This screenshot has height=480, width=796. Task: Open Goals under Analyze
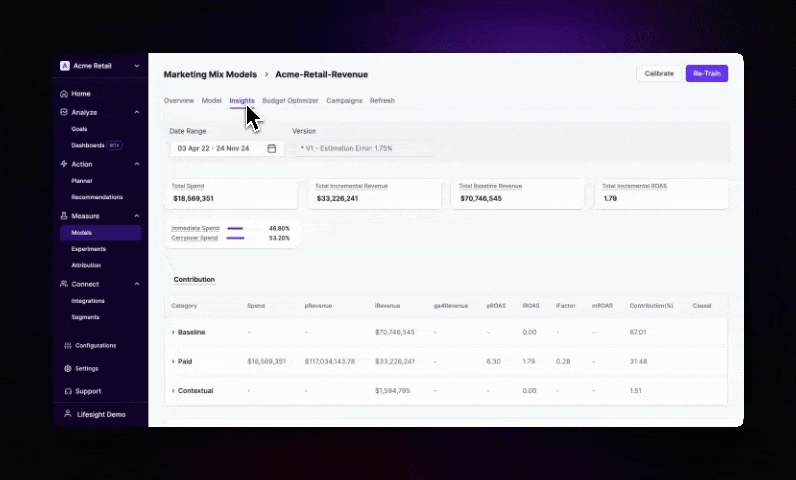(x=79, y=129)
